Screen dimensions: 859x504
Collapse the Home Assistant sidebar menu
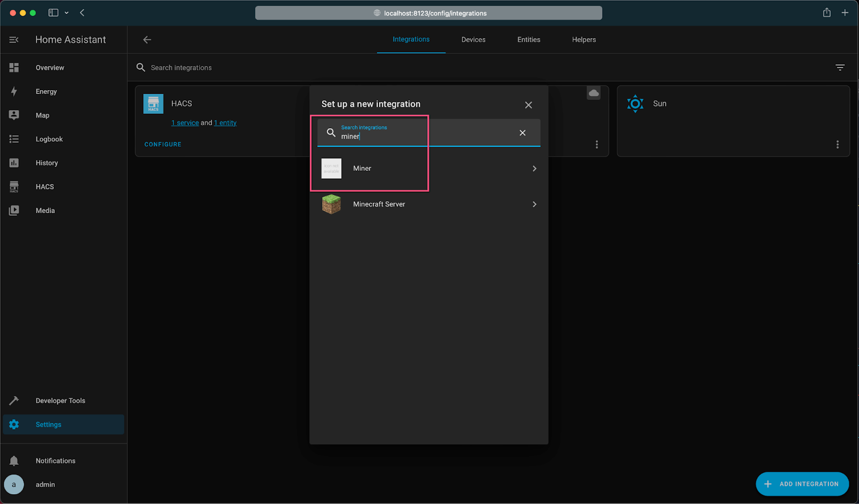click(14, 40)
